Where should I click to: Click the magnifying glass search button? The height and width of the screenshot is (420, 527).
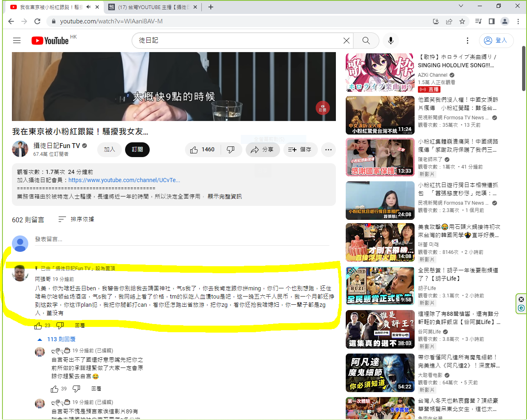tap(366, 41)
